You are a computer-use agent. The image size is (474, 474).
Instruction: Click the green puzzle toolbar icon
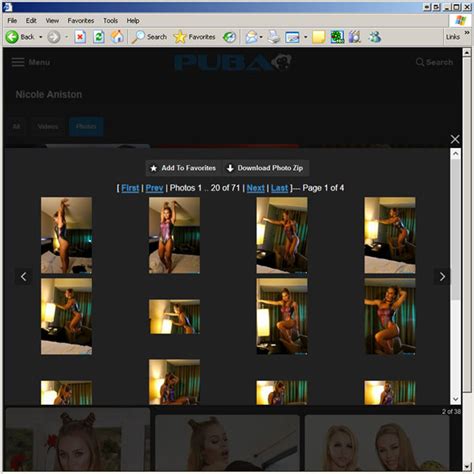(x=337, y=37)
